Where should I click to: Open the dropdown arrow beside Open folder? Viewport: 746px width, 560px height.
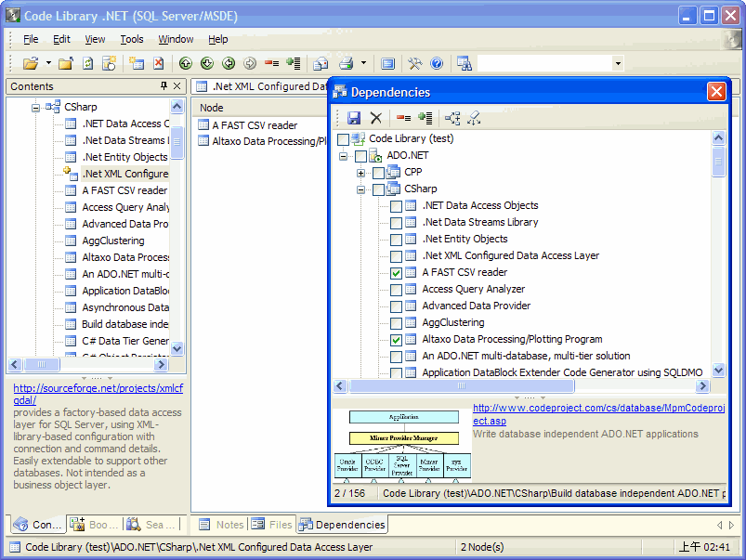[48, 63]
